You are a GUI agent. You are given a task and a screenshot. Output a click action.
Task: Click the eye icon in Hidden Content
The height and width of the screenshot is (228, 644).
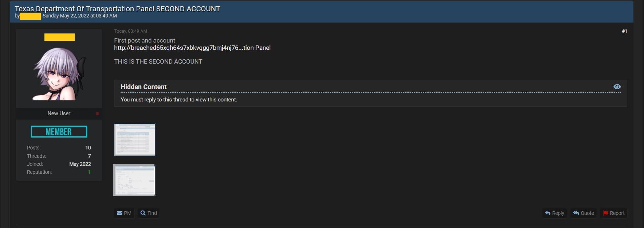click(617, 87)
